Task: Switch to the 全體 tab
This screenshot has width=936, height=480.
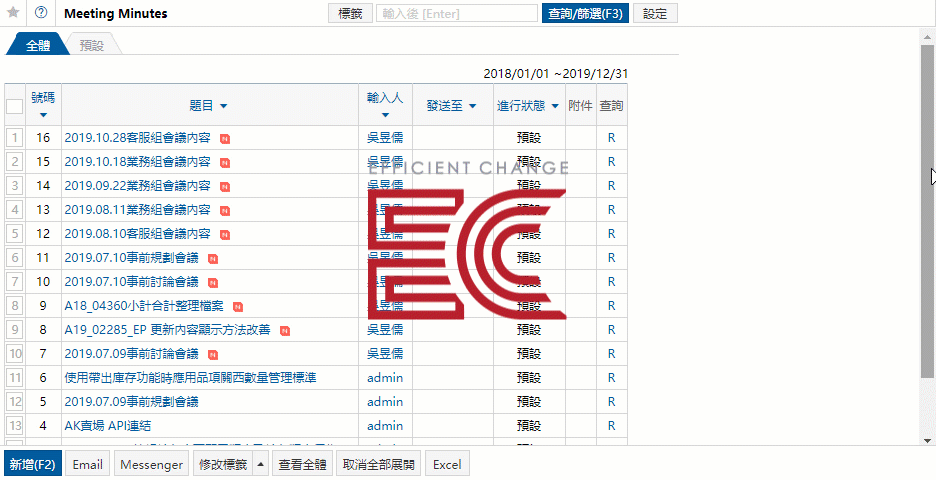Action: [38, 45]
